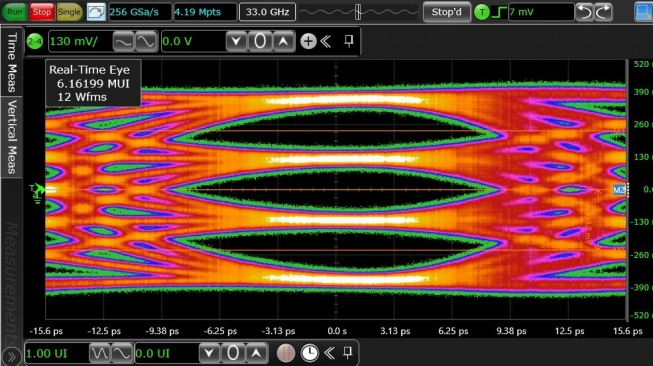Collapse the vertical toolbar with double chevron
Screen dimensions: 653x366
[x=326, y=41]
